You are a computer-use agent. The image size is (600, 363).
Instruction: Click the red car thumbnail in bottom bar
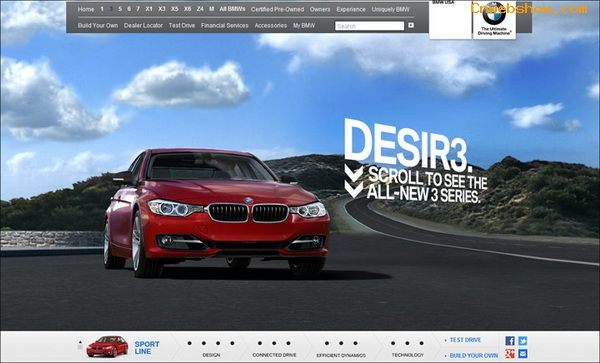107,346
